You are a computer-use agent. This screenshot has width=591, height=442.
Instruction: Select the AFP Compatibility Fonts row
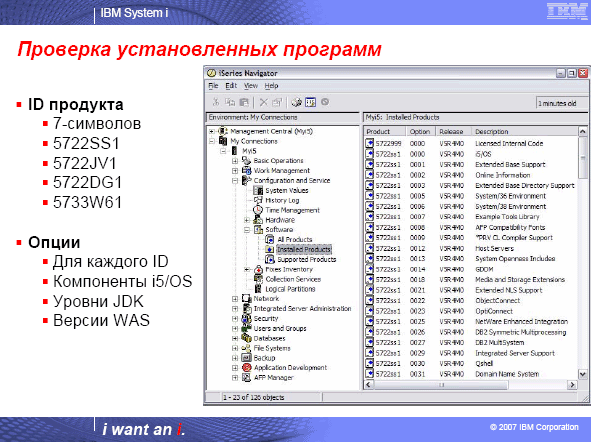471,227
